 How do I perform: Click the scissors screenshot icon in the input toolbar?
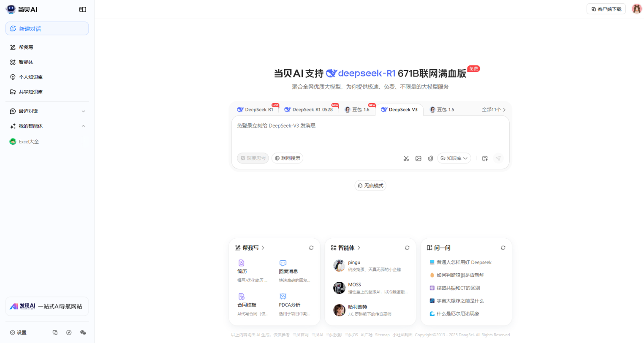click(406, 158)
